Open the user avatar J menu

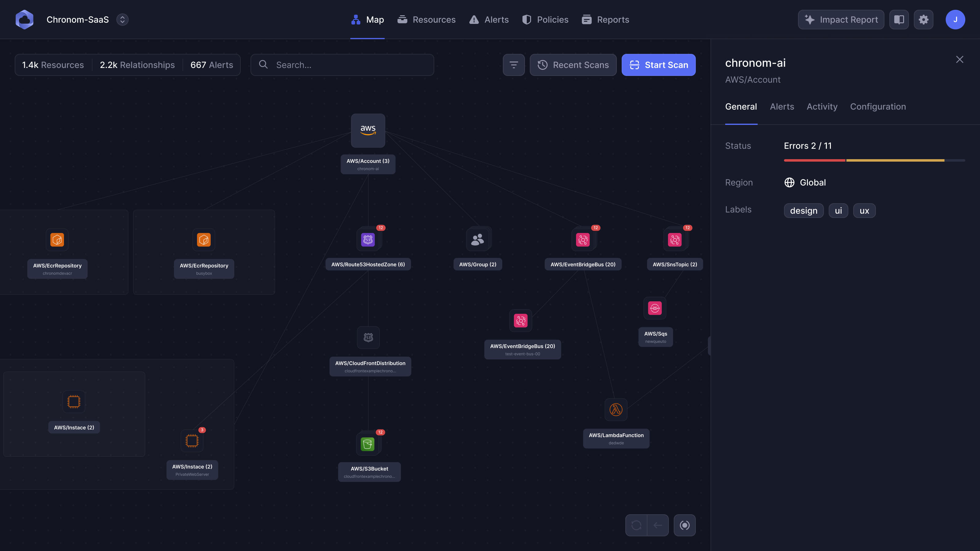pyautogui.click(x=955, y=19)
